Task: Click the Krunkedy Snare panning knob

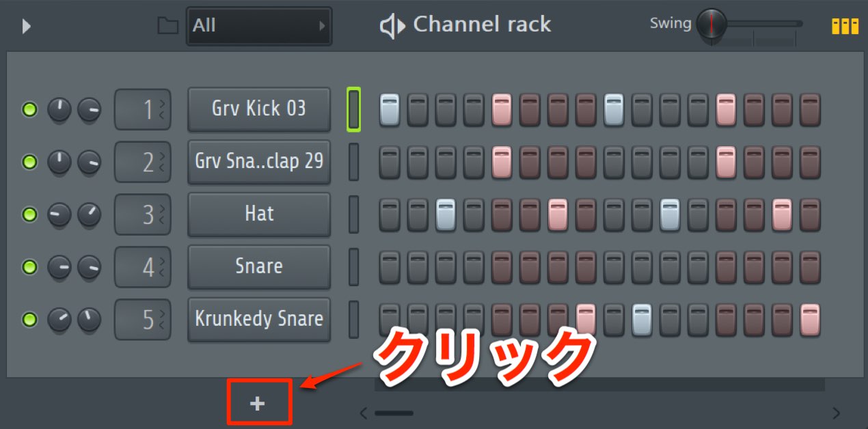Action: pos(59,319)
